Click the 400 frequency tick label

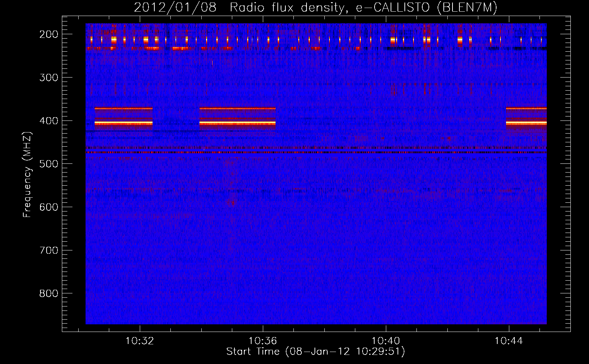pyautogui.click(x=49, y=121)
